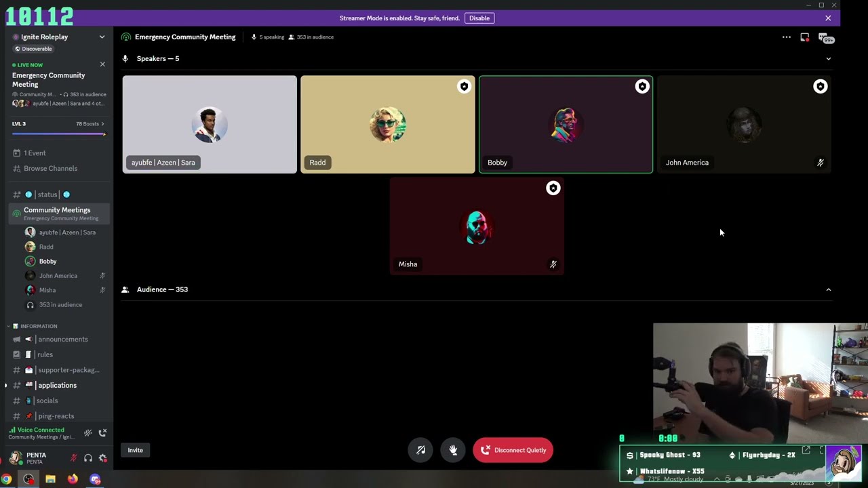Open File Explorer from the taskbar
The width and height of the screenshot is (868, 488).
click(50, 479)
